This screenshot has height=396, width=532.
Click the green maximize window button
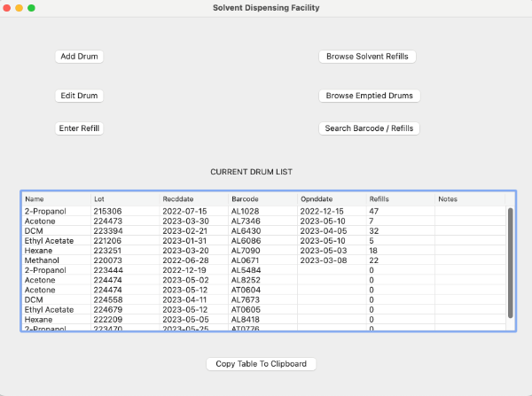point(32,8)
